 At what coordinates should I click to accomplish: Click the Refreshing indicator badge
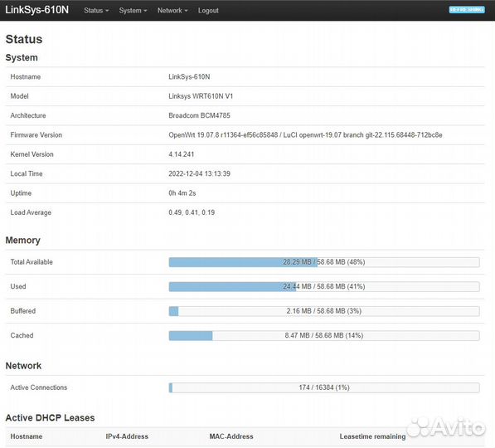click(467, 10)
